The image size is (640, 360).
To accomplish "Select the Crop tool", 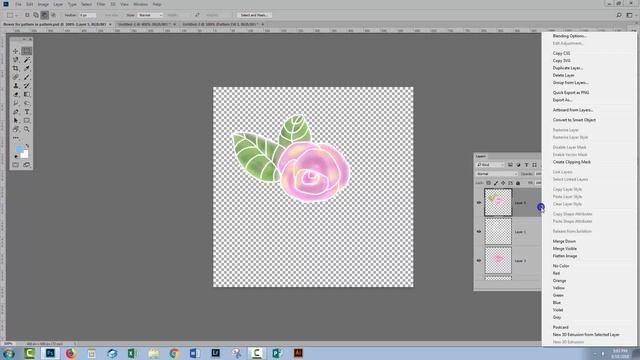I will click(16, 68).
